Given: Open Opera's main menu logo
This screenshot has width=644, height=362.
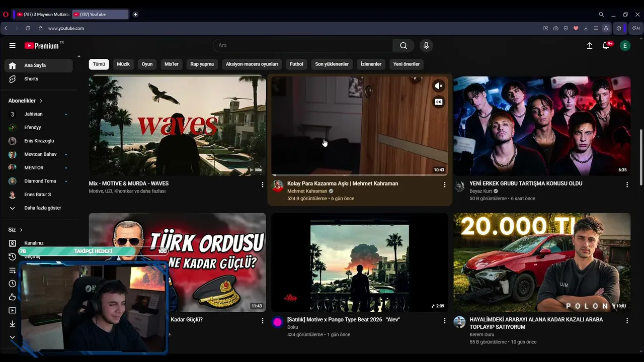Looking at the screenshot, I should coord(6,15).
